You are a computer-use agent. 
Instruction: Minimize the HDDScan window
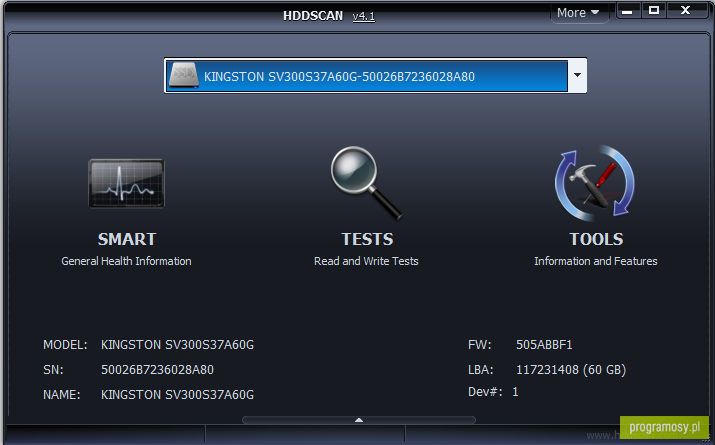628,10
